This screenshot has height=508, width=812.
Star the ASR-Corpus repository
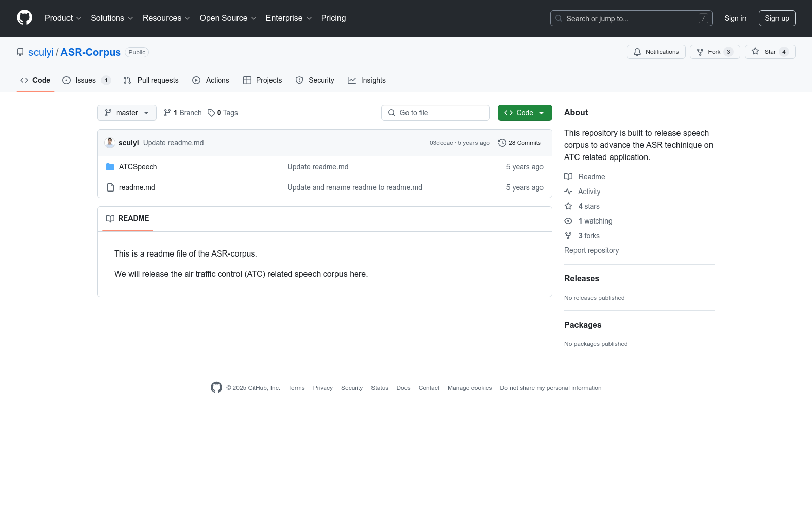coord(770,52)
